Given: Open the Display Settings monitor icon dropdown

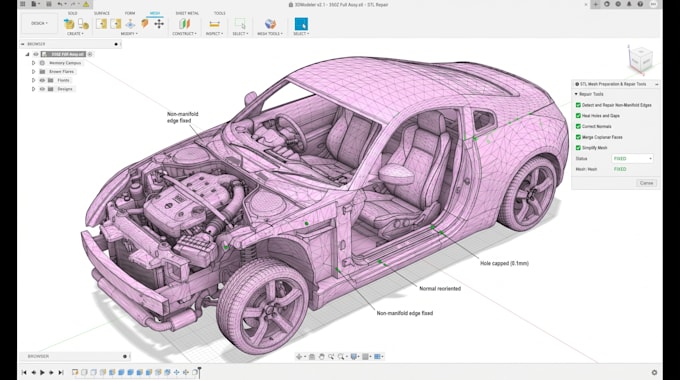Looking at the screenshot, I should coord(355,357).
